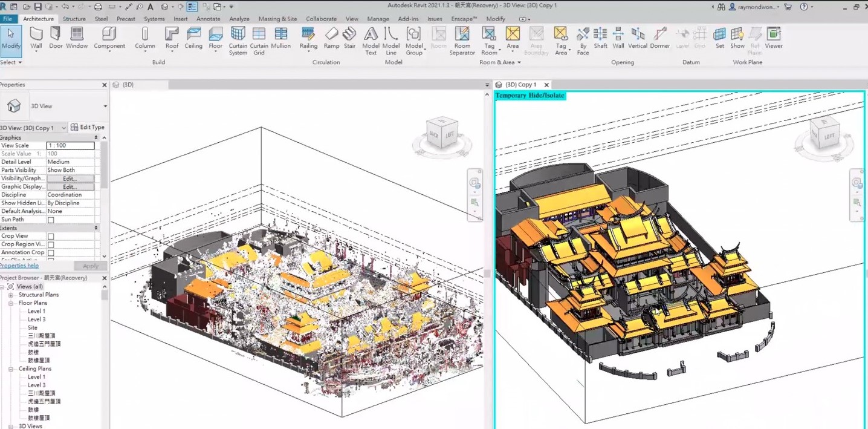Viewport: 868px width, 429px height.
Task: Open the 3D View type selector dropdown
Action: pyautogui.click(x=105, y=106)
